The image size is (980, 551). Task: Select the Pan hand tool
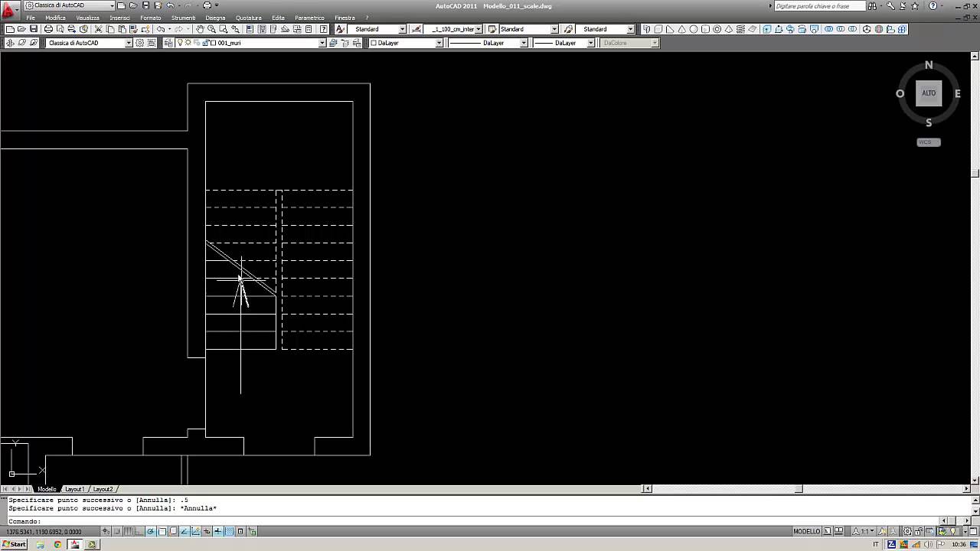coord(199,29)
